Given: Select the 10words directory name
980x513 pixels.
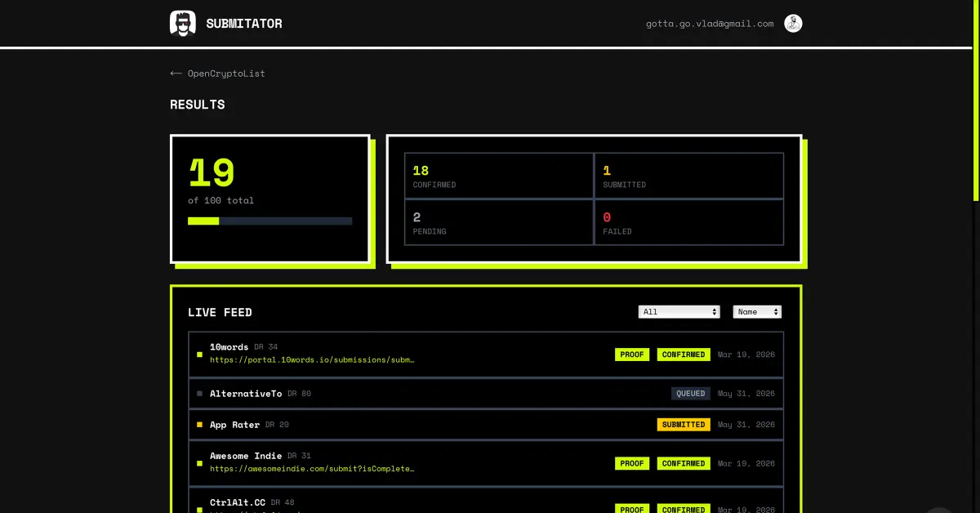Looking at the screenshot, I should (229, 347).
